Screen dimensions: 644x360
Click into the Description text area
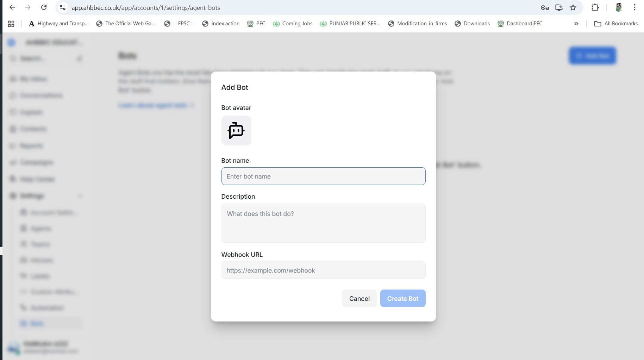point(323,223)
